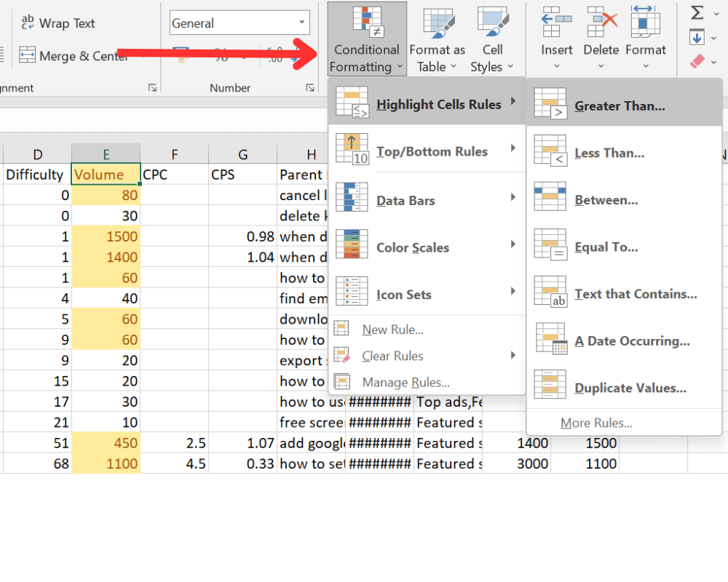Select column E header labeled Volume
728x582 pixels.
click(106, 154)
